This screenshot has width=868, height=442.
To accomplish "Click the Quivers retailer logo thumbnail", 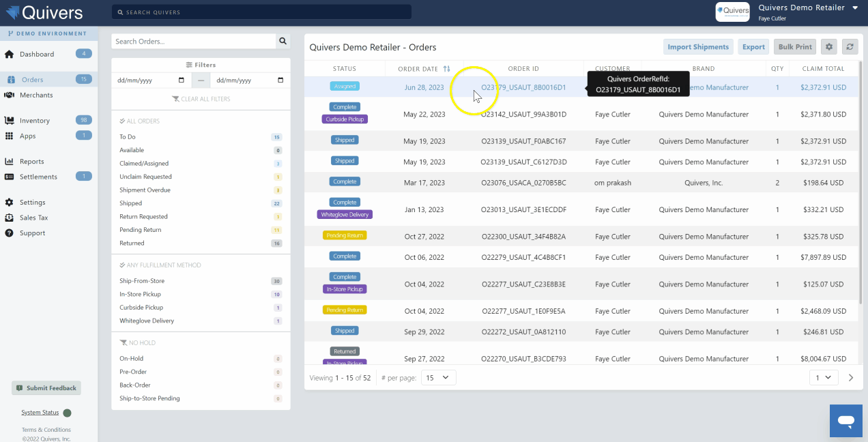I will point(733,12).
